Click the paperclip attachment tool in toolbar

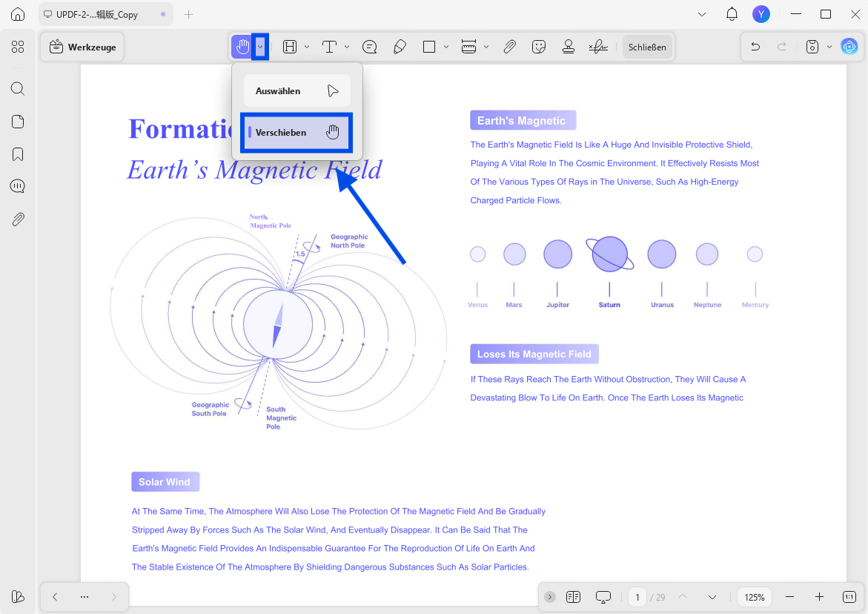(x=509, y=47)
